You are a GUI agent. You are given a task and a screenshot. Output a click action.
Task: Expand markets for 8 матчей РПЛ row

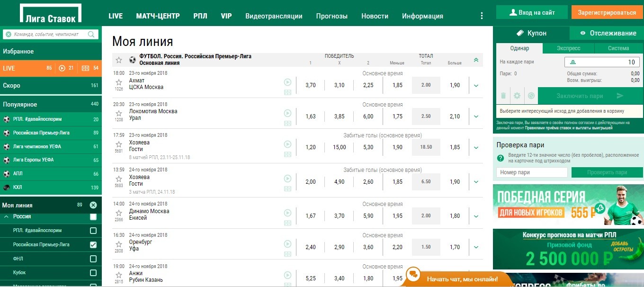point(476,147)
